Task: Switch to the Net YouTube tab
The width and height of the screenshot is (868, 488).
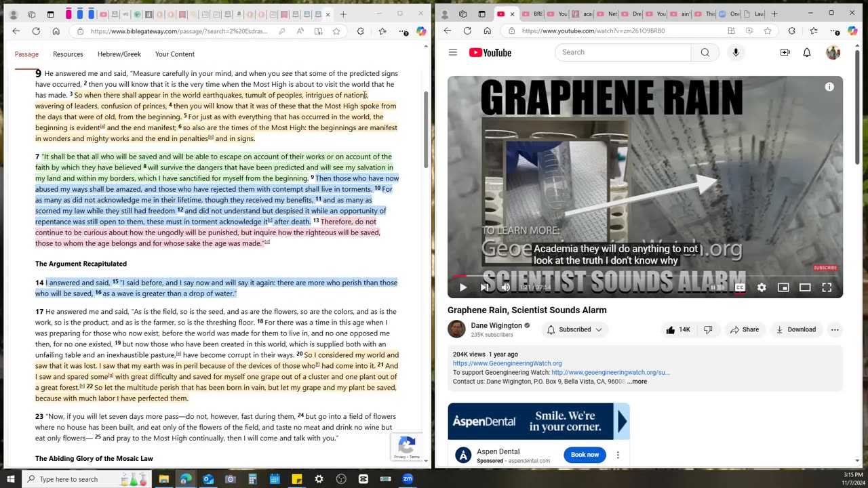Action: (607, 14)
